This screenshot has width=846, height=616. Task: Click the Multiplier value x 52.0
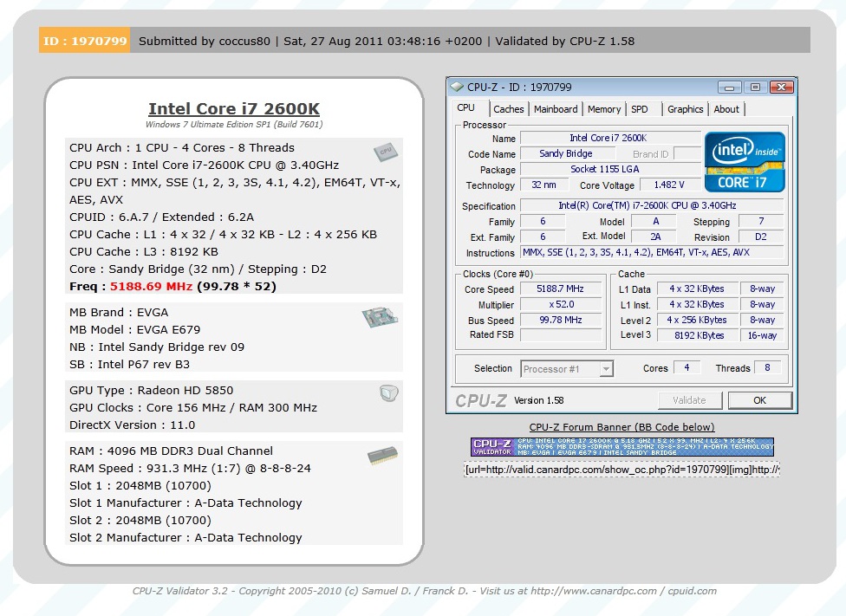560,305
